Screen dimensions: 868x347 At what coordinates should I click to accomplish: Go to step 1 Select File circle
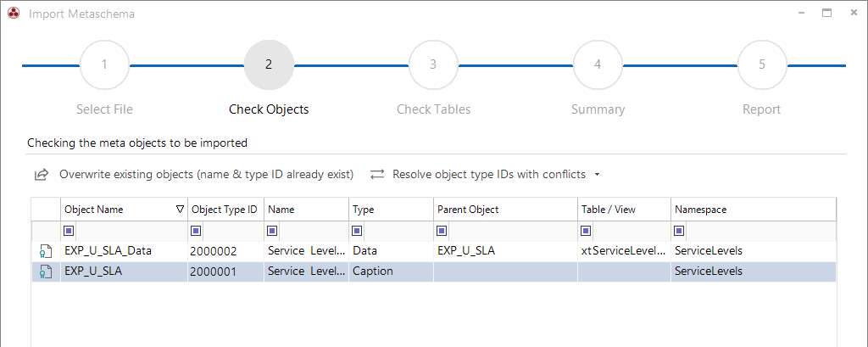click(104, 64)
